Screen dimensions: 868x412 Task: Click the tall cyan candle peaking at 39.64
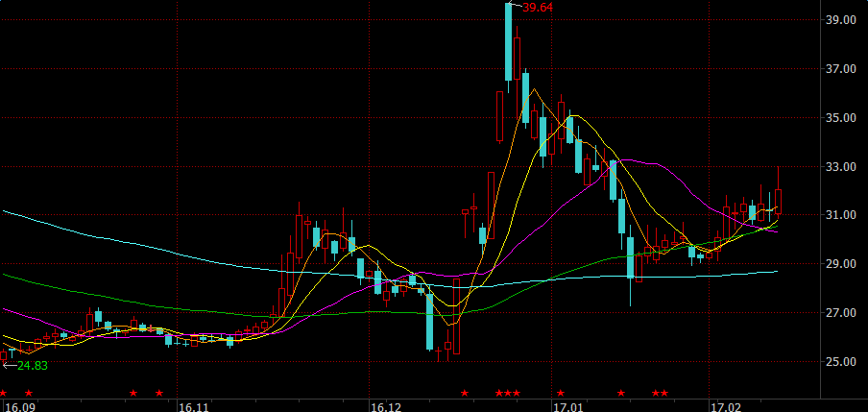(x=508, y=42)
